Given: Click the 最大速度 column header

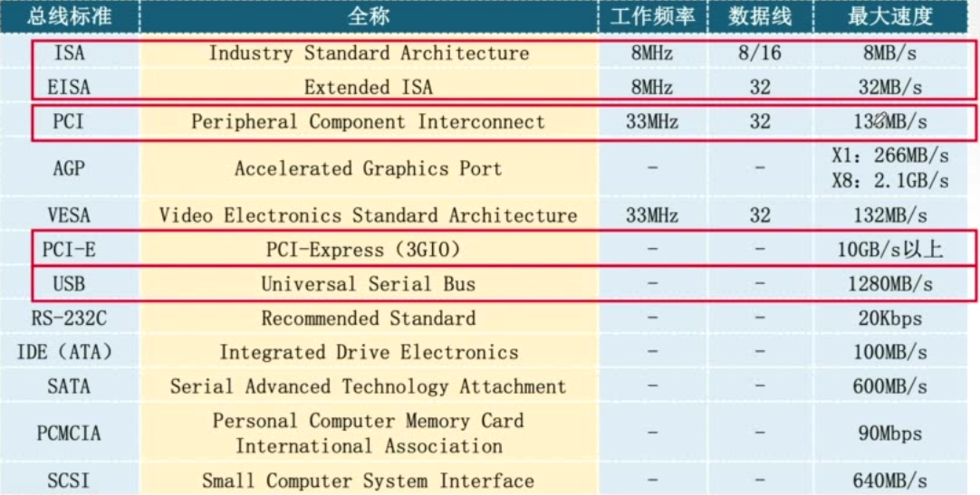Looking at the screenshot, I should tap(889, 16).
